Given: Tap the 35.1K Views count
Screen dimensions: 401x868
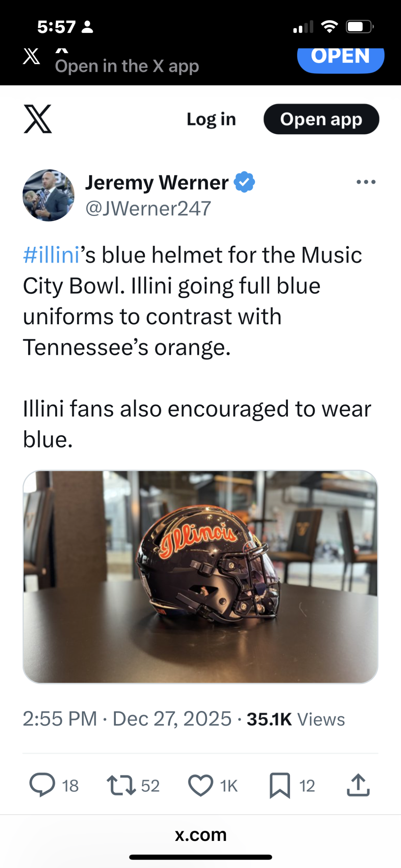Looking at the screenshot, I should (x=296, y=719).
